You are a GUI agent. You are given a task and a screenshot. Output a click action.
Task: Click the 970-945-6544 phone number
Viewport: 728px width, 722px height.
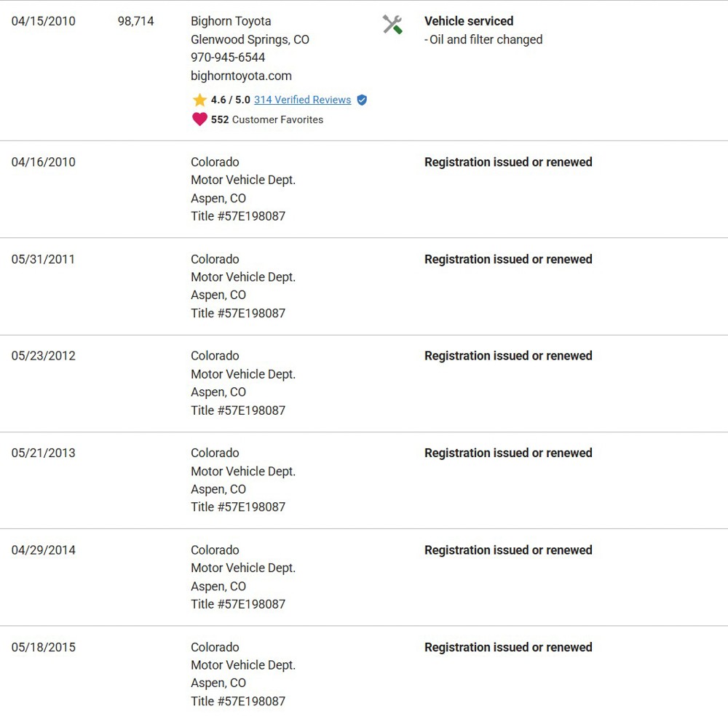click(227, 57)
